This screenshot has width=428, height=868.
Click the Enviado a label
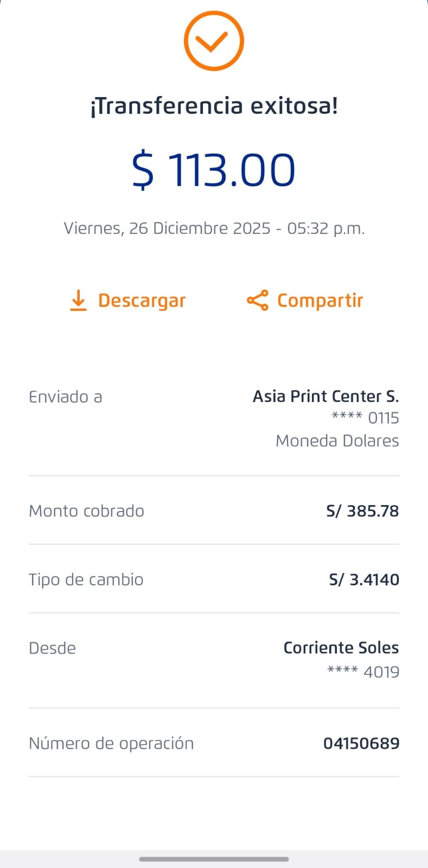point(66,397)
